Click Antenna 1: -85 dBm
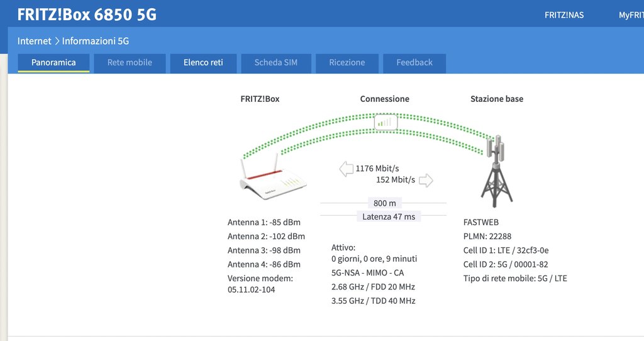Screen dimensions: 644x341 (264, 222)
